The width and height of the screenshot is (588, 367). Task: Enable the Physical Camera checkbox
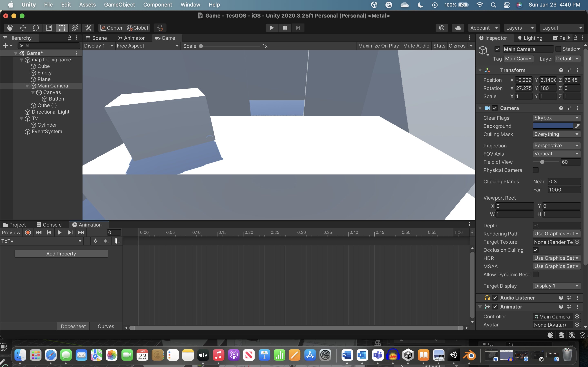tap(536, 170)
